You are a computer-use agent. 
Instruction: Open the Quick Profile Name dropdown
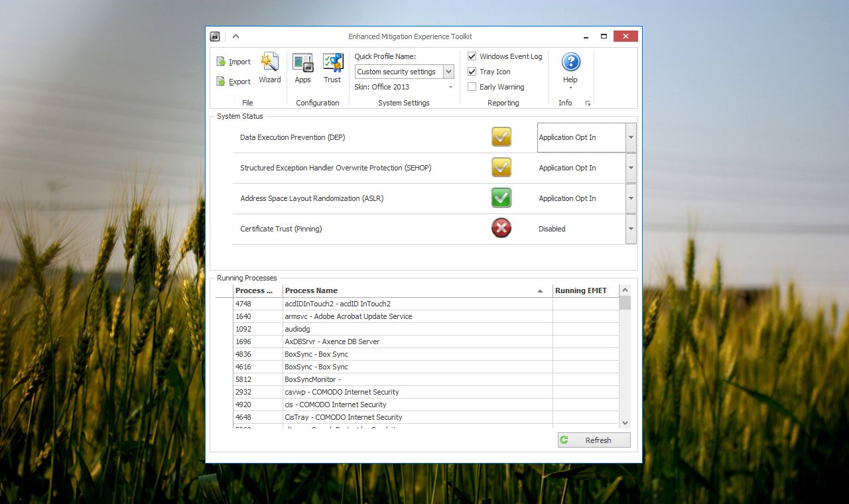pos(448,72)
